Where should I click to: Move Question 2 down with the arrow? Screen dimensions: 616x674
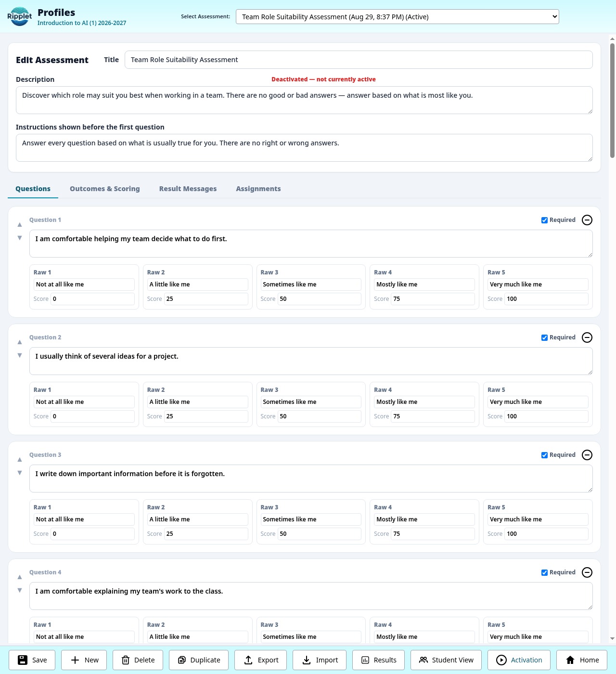point(20,355)
